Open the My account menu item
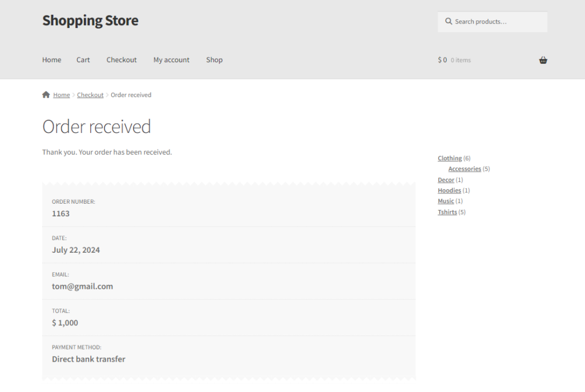 (x=171, y=59)
